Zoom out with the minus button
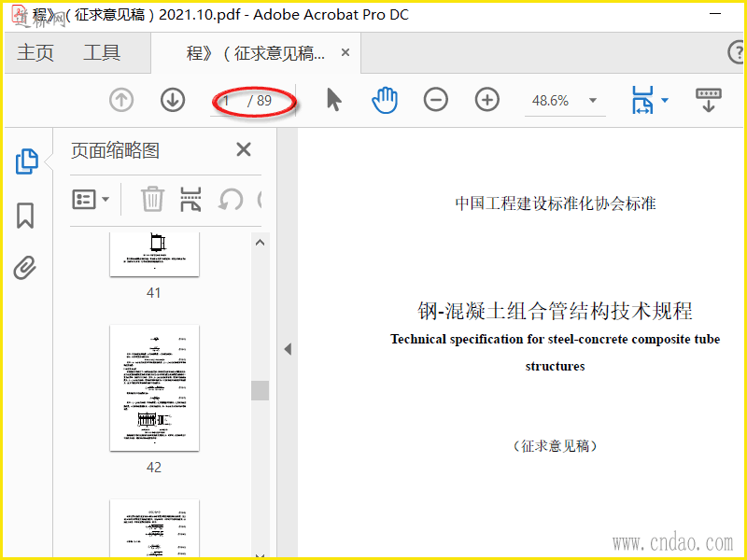747x560 pixels. pos(435,100)
